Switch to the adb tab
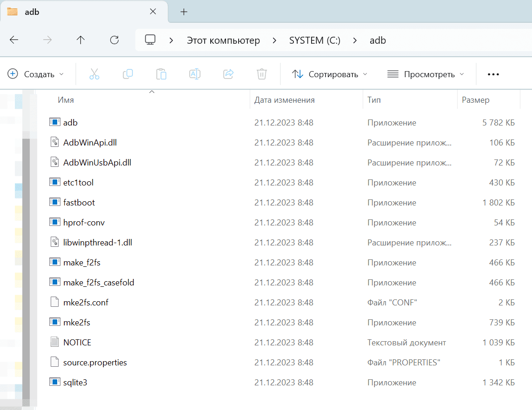This screenshot has width=532, height=410. pyautogui.click(x=33, y=12)
